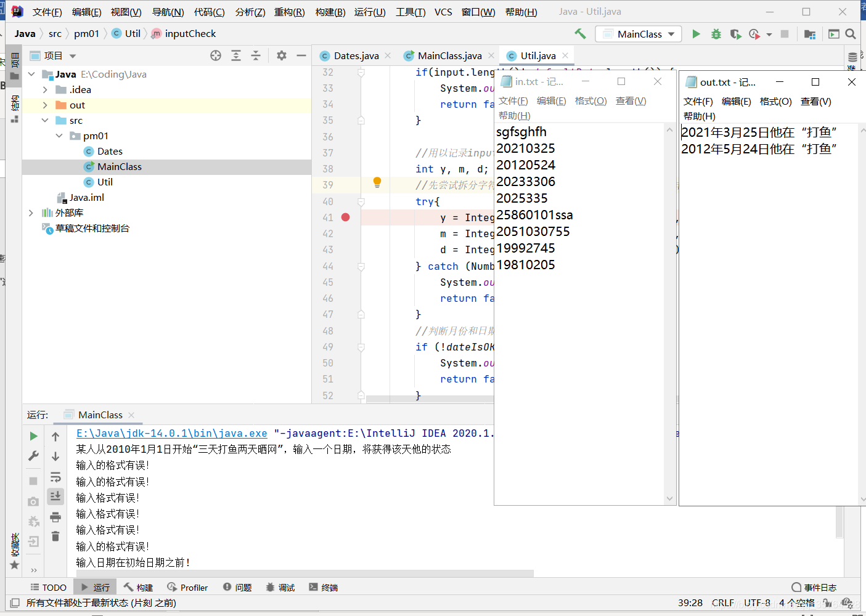Expand the 外部库 node
The height and width of the screenshot is (616, 866).
pyautogui.click(x=31, y=213)
